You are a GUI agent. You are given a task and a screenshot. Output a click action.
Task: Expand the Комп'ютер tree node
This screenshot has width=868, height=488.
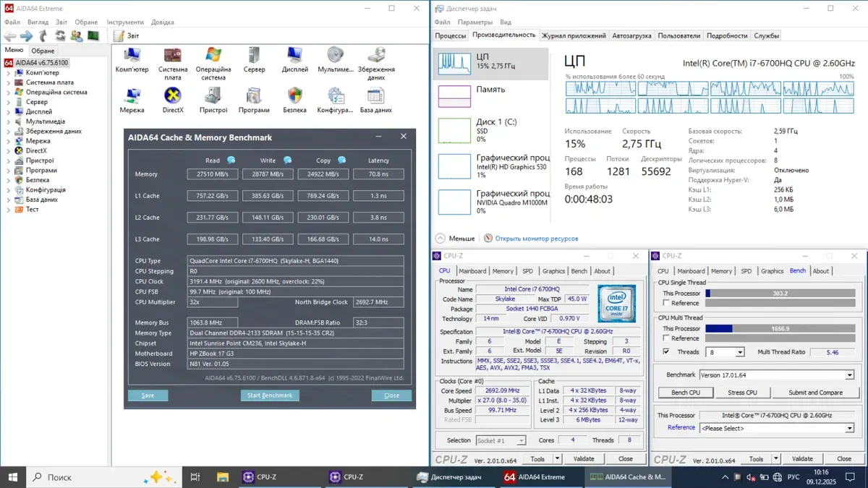9,72
